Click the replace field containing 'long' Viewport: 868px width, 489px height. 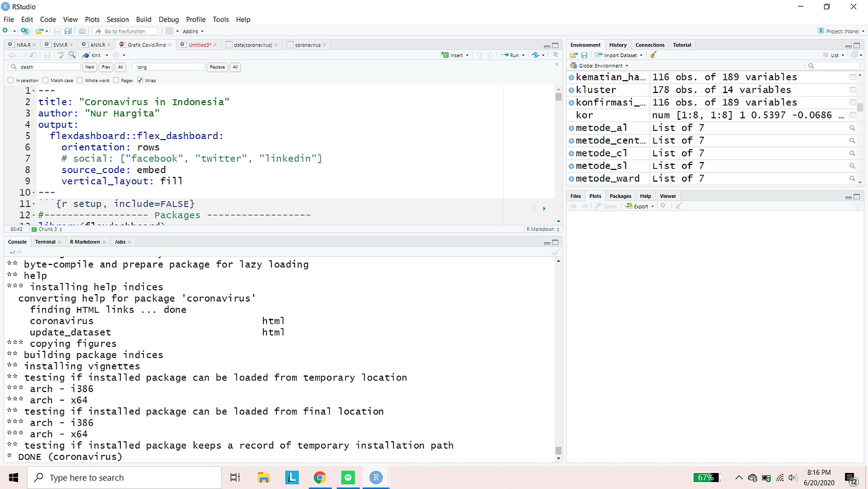tap(168, 67)
